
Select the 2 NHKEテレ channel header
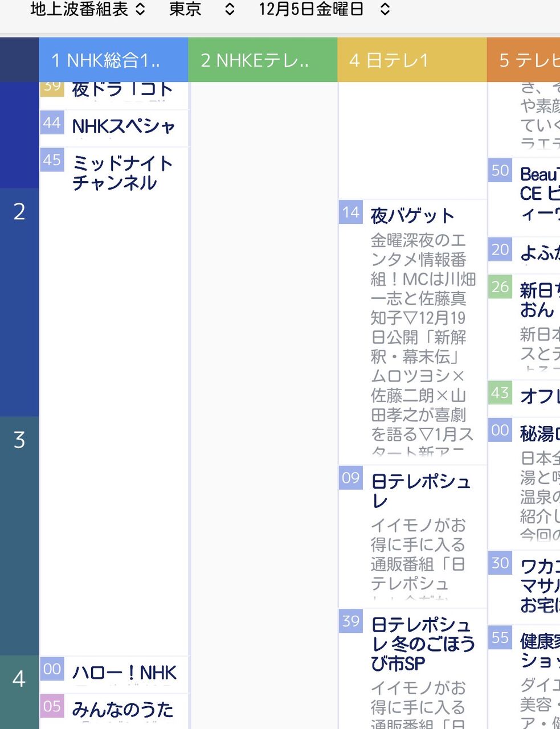tap(263, 60)
